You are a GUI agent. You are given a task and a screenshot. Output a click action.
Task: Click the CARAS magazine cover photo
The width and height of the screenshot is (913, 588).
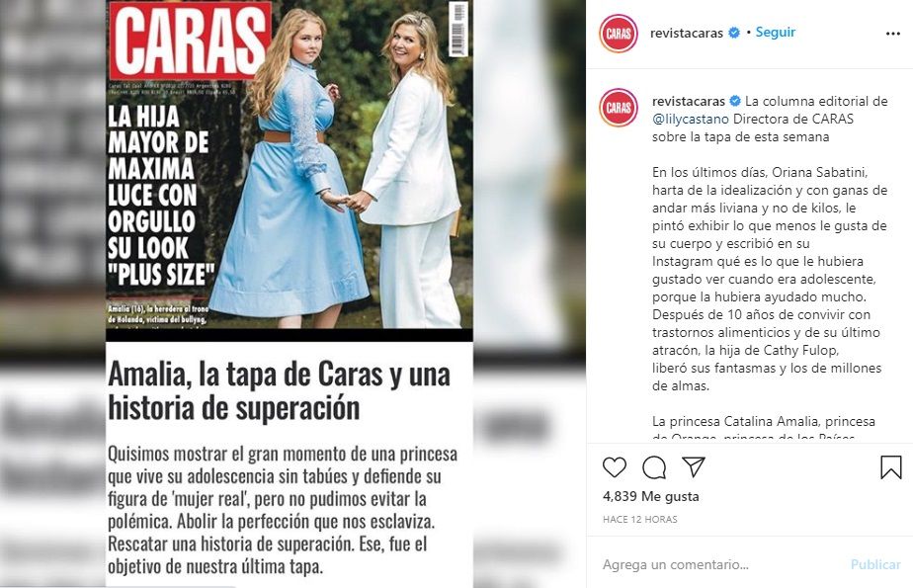click(x=290, y=170)
